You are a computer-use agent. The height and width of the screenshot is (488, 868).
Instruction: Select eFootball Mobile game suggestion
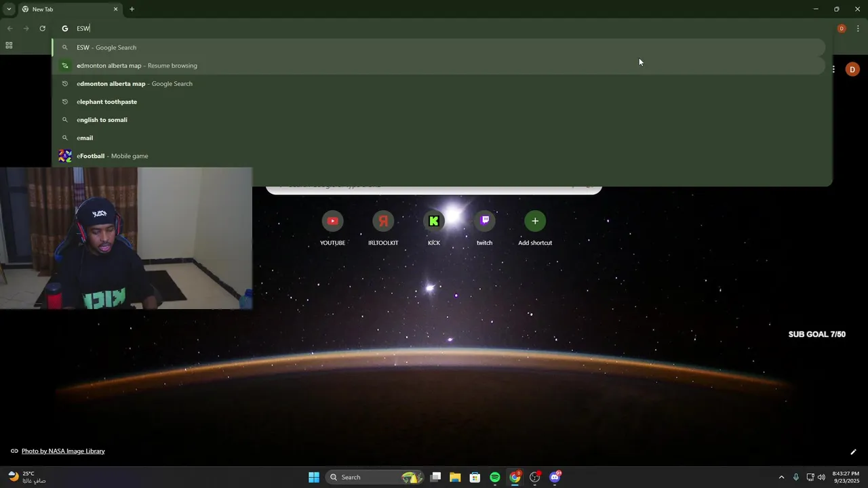tap(439, 156)
